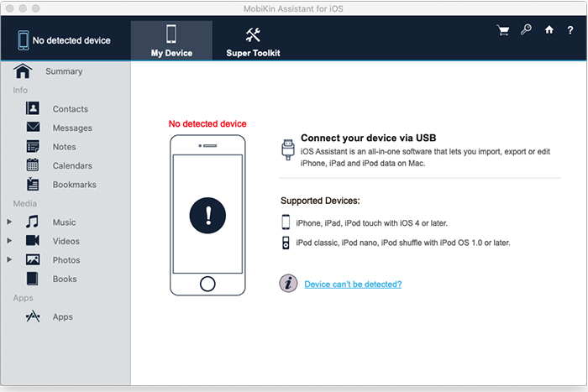Click the Media section header in sidebar
This screenshot has width=588, height=392.
click(24, 203)
